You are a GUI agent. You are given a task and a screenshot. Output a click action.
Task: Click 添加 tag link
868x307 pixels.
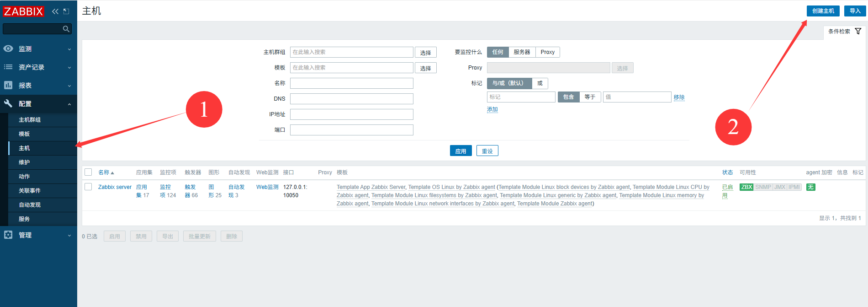[x=492, y=109]
